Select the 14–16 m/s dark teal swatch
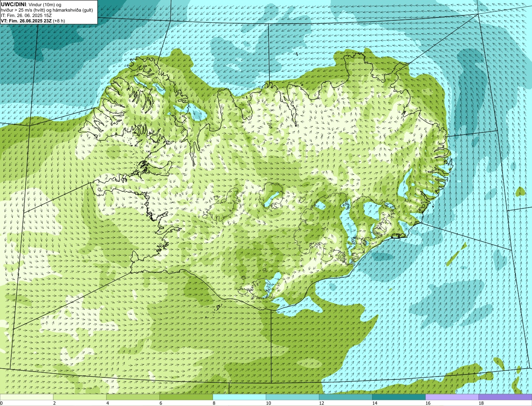 (x=399, y=397)
